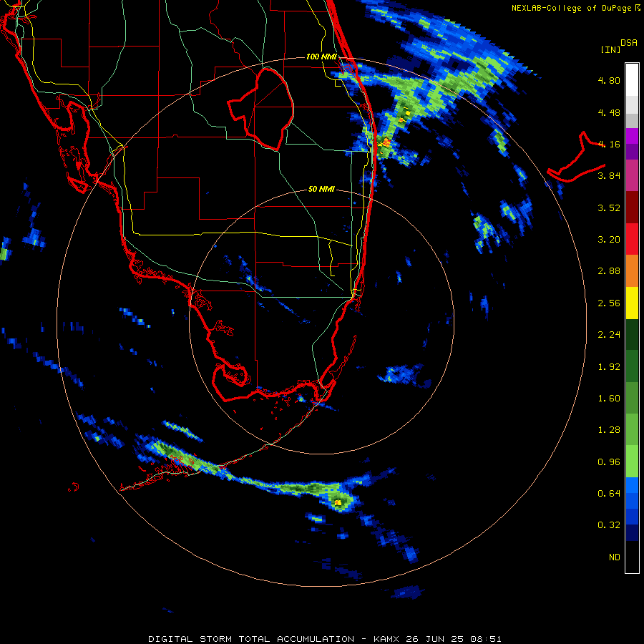644x644 pixels.
Task: Select the 3.20 legend value
Action: point(609,240)
